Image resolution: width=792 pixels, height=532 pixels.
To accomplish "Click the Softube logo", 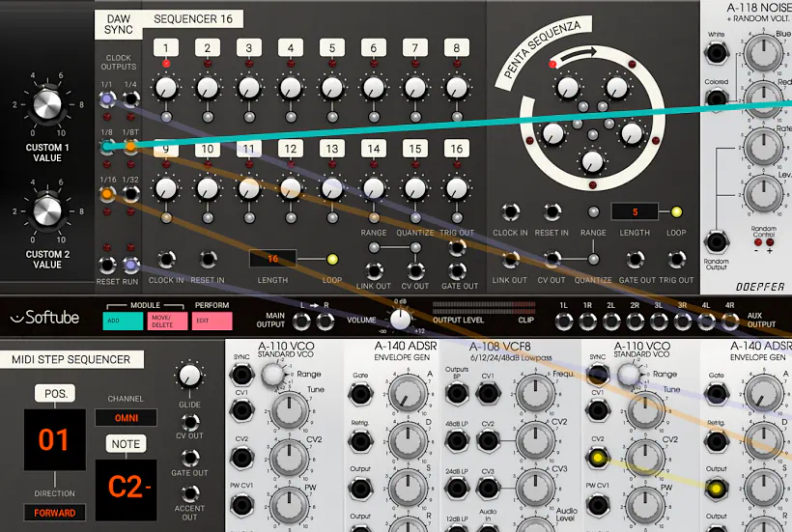I will (x=44, y=318).
